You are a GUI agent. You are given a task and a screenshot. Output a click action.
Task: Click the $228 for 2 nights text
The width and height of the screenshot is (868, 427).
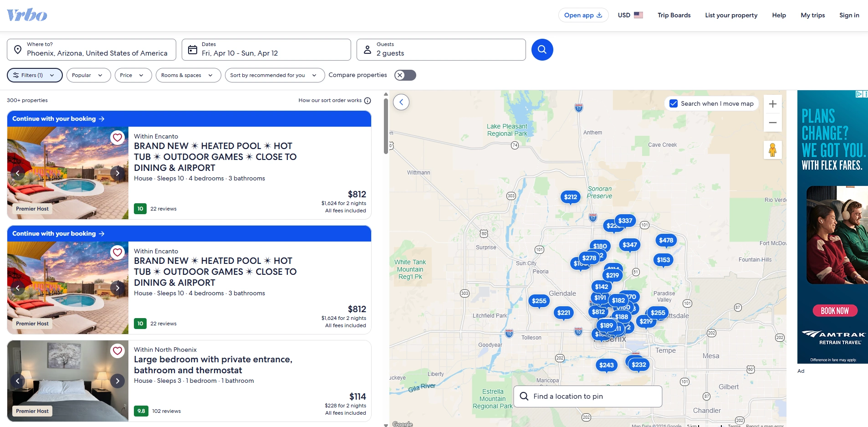345,406
